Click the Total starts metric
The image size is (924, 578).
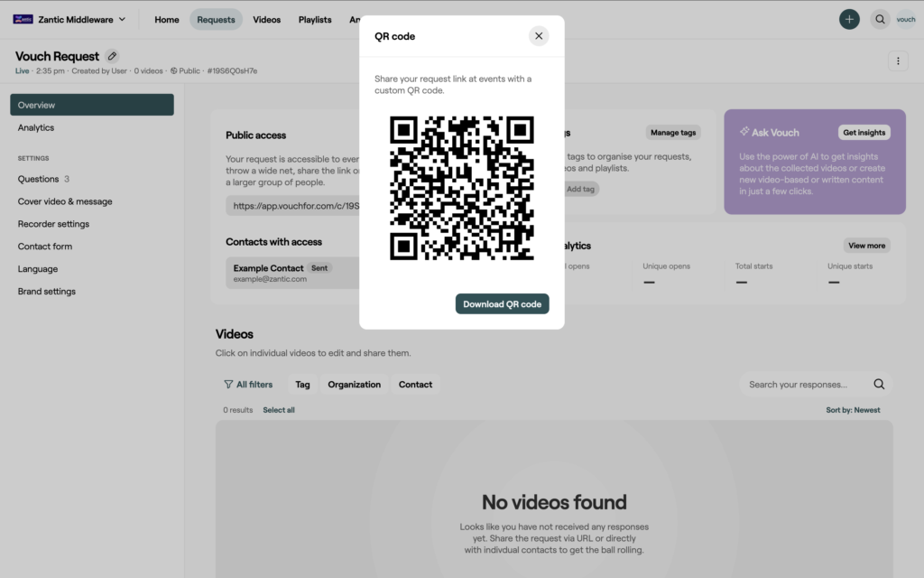(753, 274)
